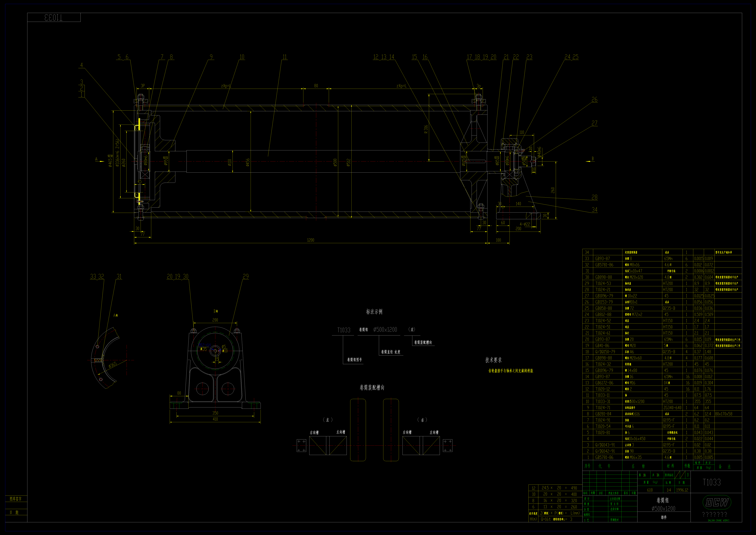
Task: Click the part name "油杯M10x1"
Action: pyautogui.click(x=631, y=302)
